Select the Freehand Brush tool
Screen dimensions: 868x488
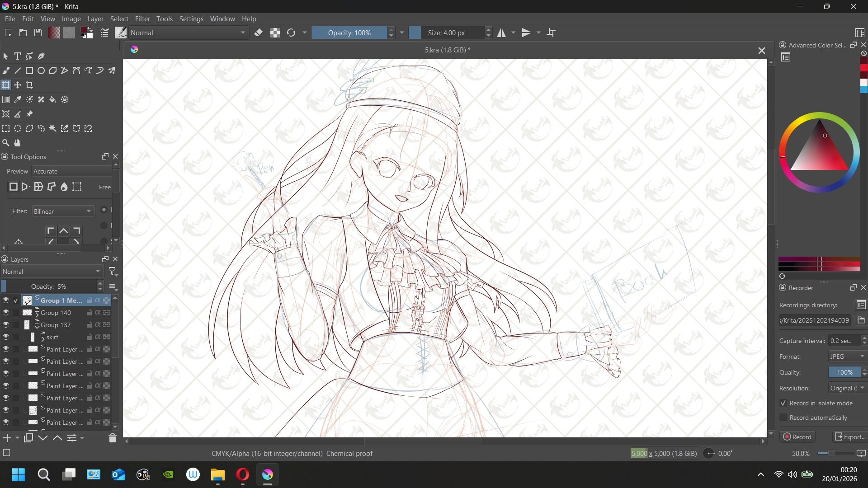pos(6,70)
